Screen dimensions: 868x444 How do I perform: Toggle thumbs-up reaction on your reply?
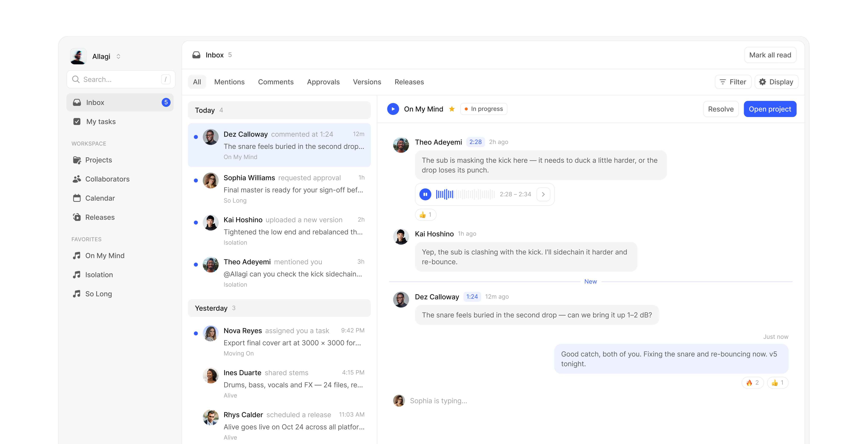778,383
